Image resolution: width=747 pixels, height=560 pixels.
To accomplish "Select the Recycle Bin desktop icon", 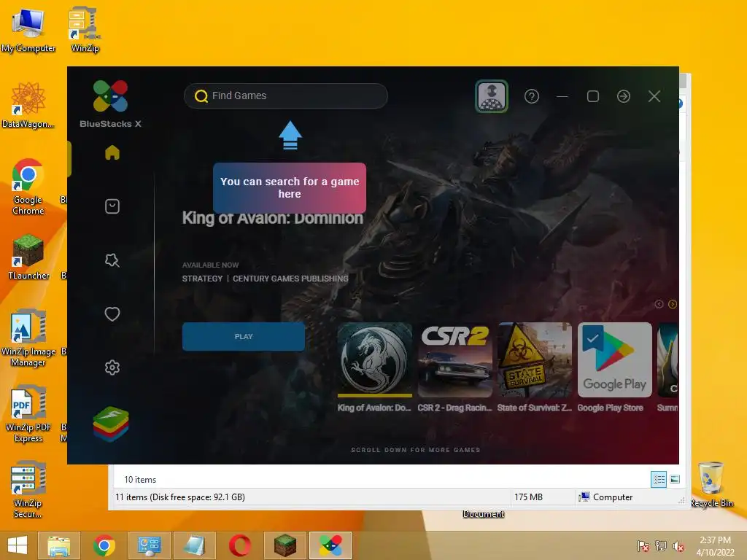I will 711,485.
